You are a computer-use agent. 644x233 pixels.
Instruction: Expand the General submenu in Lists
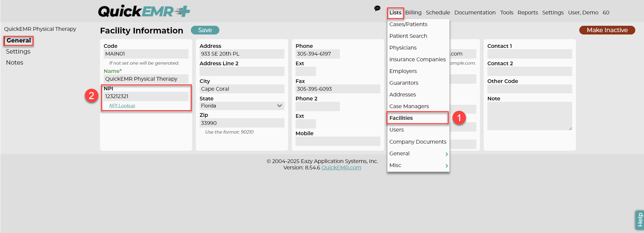click(418, 154)
